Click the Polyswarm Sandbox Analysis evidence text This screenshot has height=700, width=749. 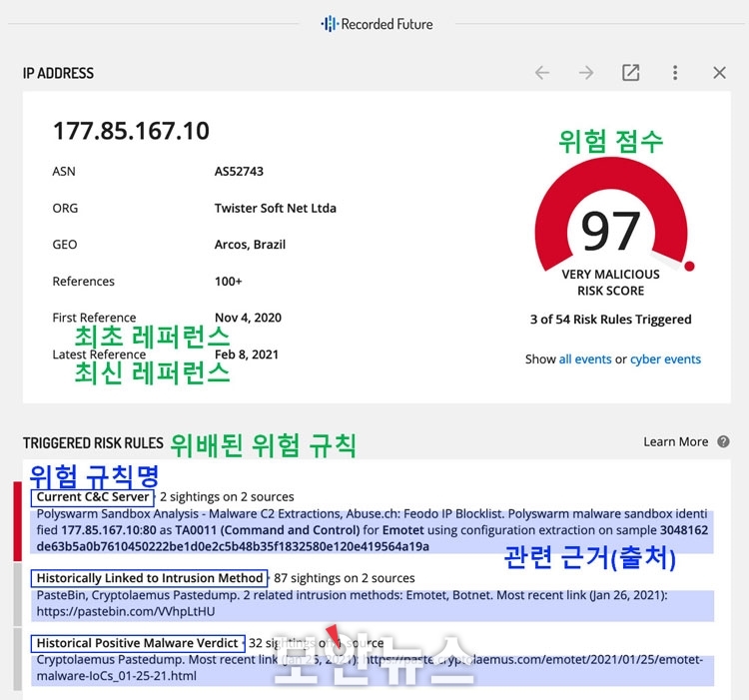click(373, 530)
